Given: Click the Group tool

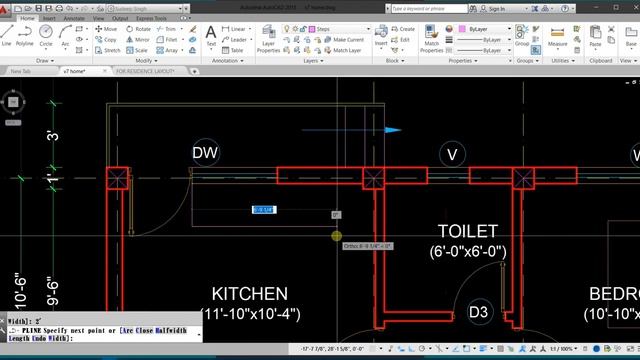Looking at the screenshot, I should pyautogui.click(x=521, y=35).
